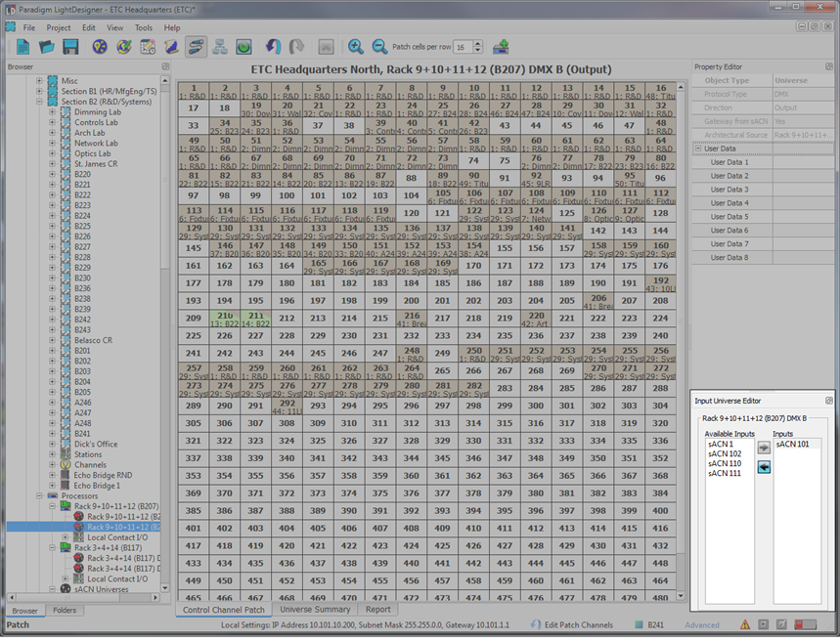Decrease patch cells per row stepper
This screenshot has height=642, width=840.
point(478,51)
